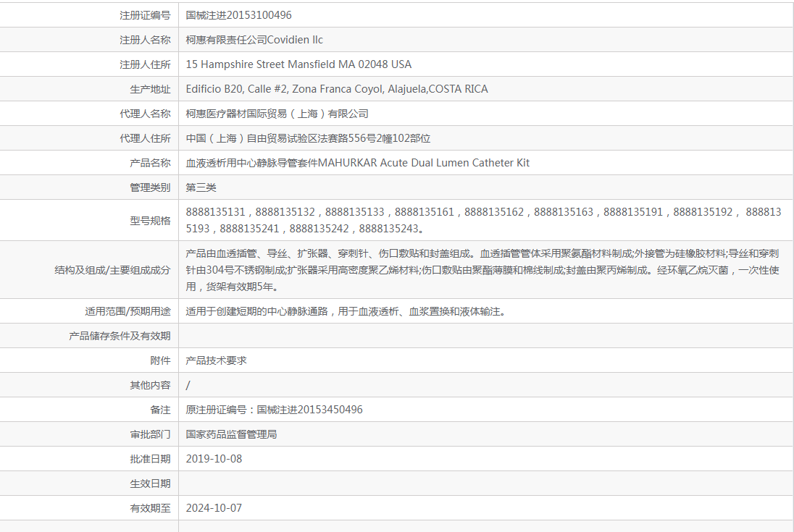This screenshot has width=794, height=532.
Task: Select address 15 Hampshire Street Mansfield
Action: point(298,64)
